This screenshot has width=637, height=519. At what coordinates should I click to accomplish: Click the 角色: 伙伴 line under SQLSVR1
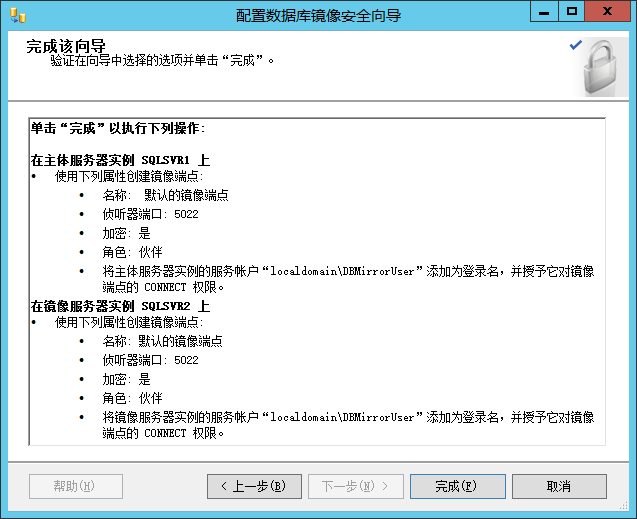click(x=132, y=252)
